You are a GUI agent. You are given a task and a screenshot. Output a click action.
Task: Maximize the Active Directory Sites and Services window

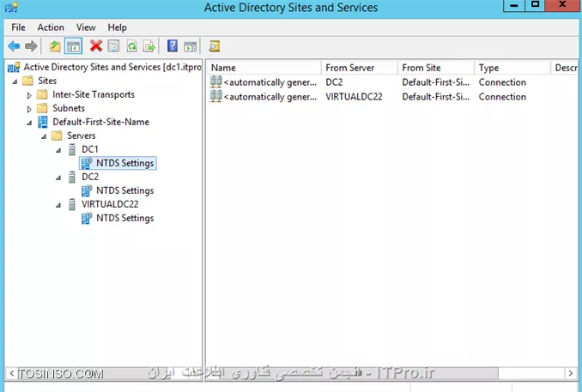(x=536, y=5)
